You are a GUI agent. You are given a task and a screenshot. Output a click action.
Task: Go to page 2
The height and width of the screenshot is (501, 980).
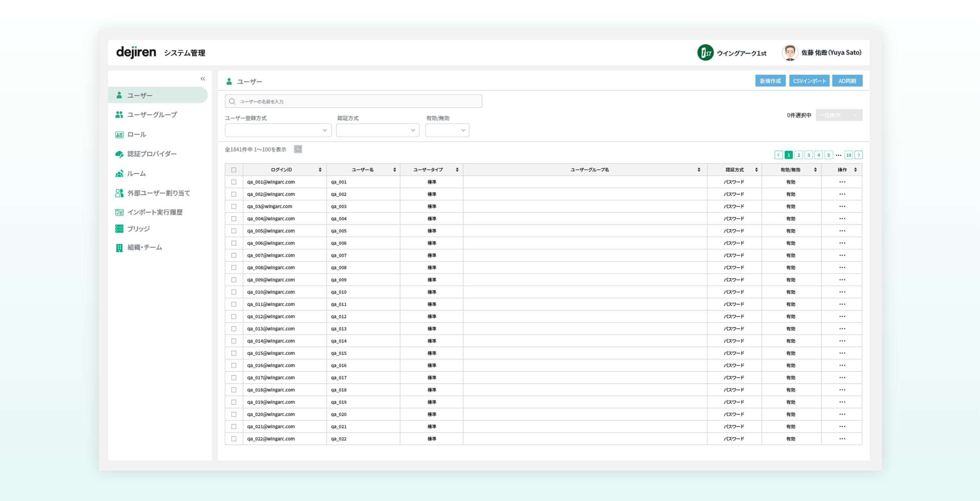798,155
